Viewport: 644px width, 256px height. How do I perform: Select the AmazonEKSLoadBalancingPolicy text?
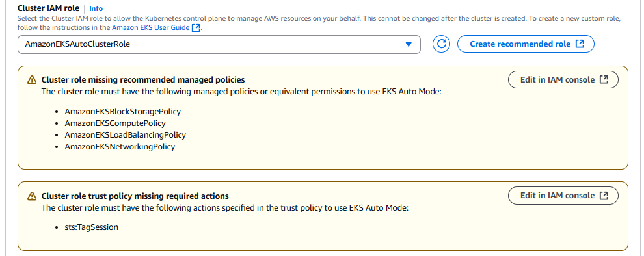pos(126,134)
